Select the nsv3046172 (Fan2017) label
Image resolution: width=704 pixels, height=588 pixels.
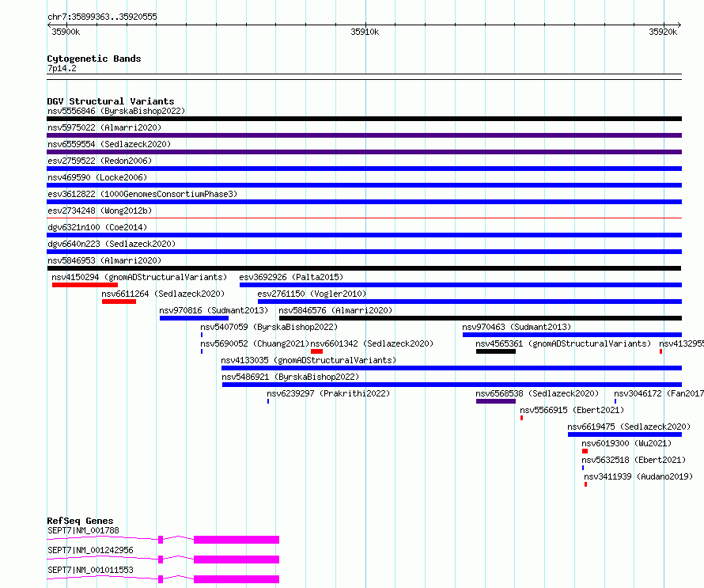[x=659, y=393]
